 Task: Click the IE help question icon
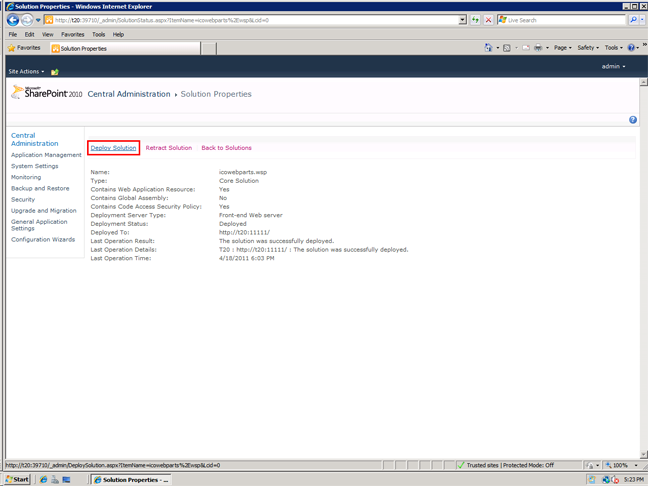pyautogui.click(x=631, y=48)
